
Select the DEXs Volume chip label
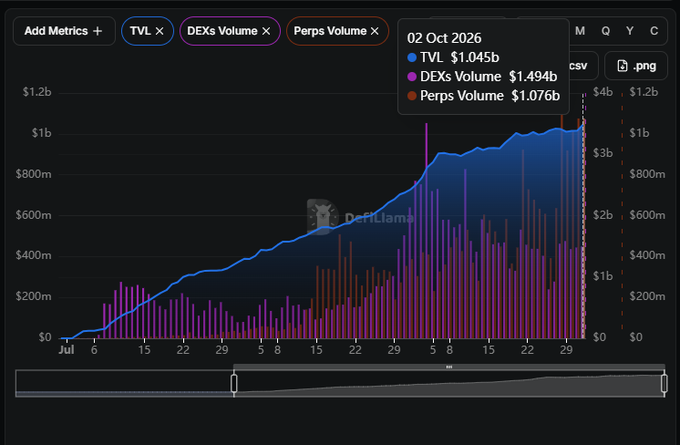click(x=222, y=31)
